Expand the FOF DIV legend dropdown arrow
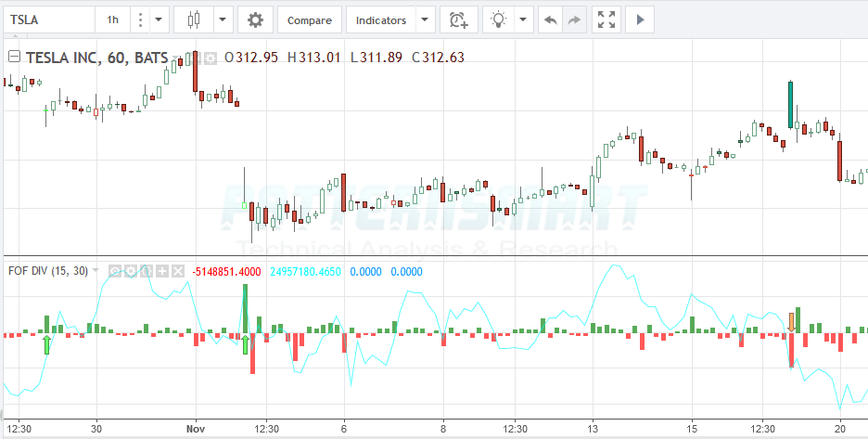Screen dimensions: 868x439 click(x=96, y=270)
